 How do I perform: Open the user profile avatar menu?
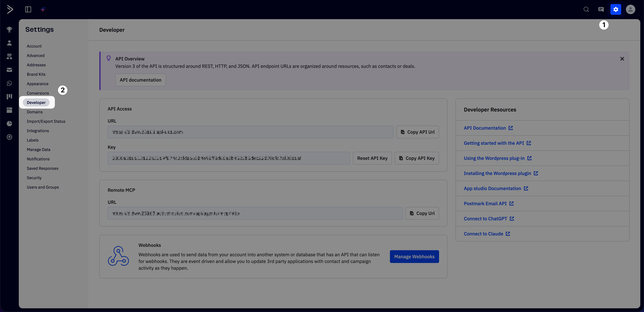pos(630,10)
